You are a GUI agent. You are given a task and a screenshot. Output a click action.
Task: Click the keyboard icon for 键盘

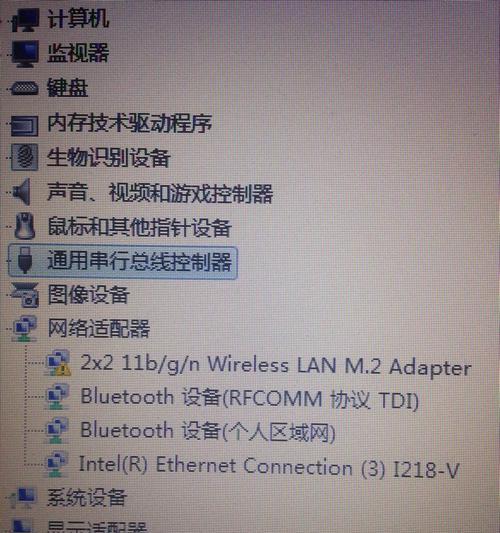[24, 88]
